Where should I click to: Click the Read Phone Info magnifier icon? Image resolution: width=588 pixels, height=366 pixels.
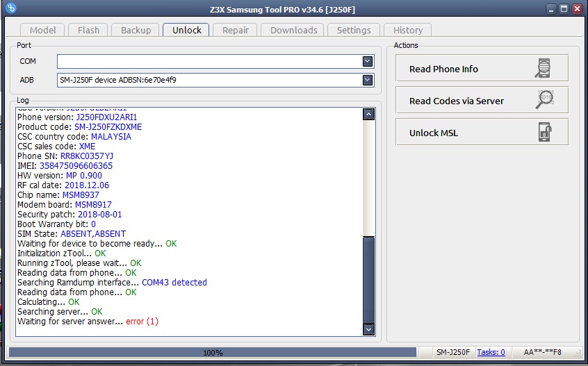543,68
